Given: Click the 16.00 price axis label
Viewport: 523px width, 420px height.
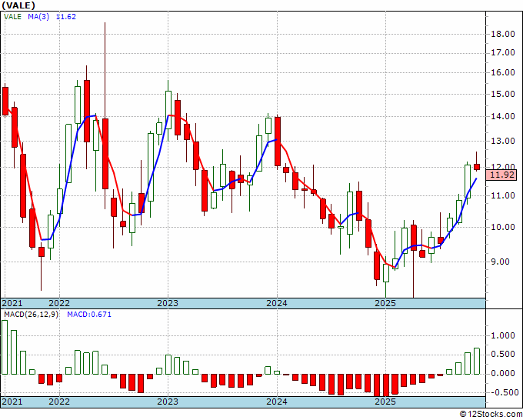Looking at the screenshot, I should pos(503,73).
